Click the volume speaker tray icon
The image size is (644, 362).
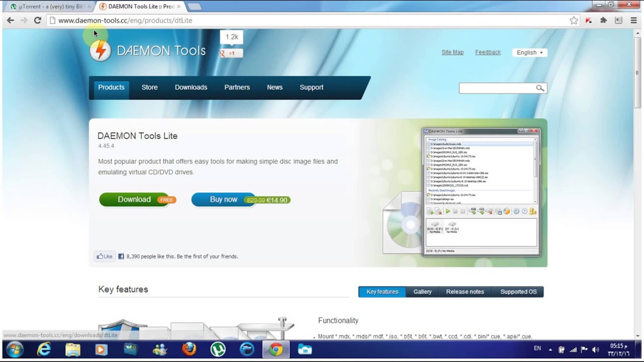596,349
